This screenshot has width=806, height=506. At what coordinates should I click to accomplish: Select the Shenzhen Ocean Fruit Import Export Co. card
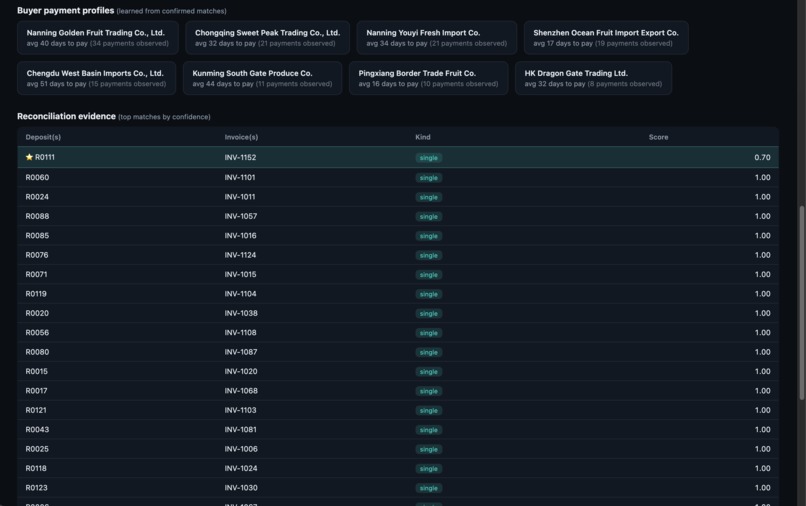pyautogui.click(x=606, y=38)
